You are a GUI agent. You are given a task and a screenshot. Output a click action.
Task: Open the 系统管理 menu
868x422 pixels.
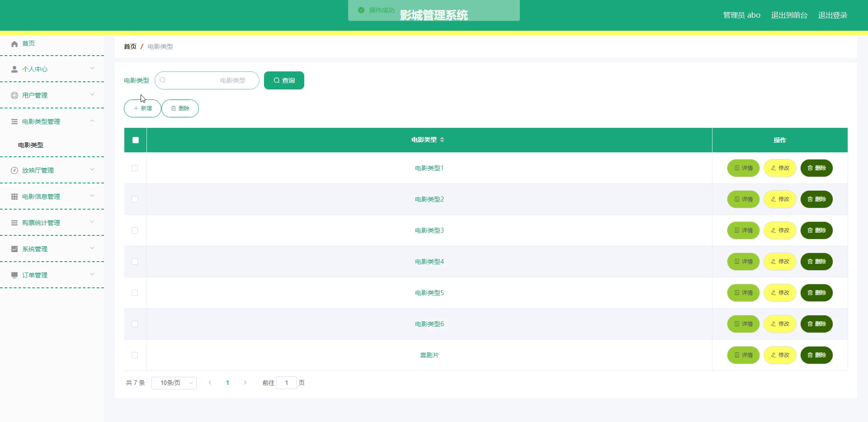click(x=52, y=249)
